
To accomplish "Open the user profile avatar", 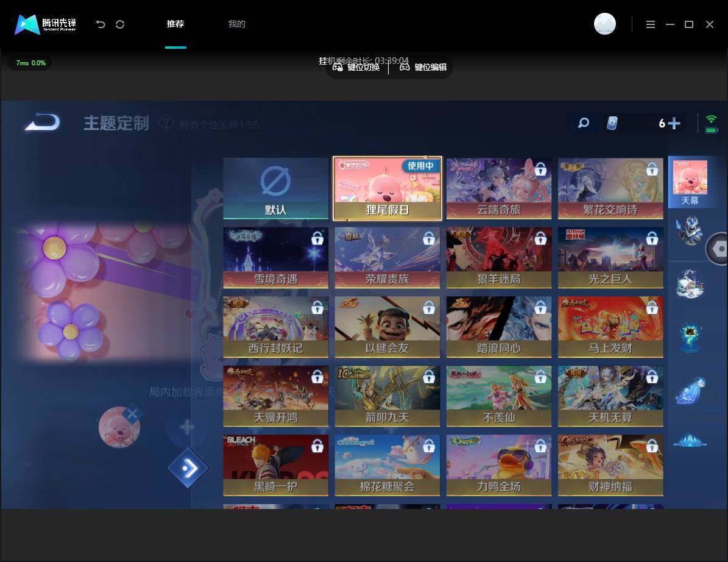I will [x=604, y=24].
